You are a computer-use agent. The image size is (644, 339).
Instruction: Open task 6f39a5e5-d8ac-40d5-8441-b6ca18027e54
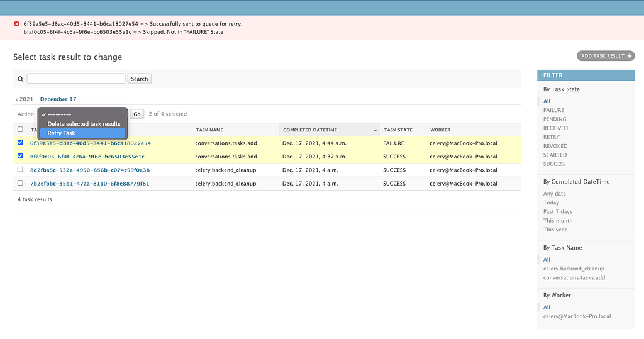[91, 143]
